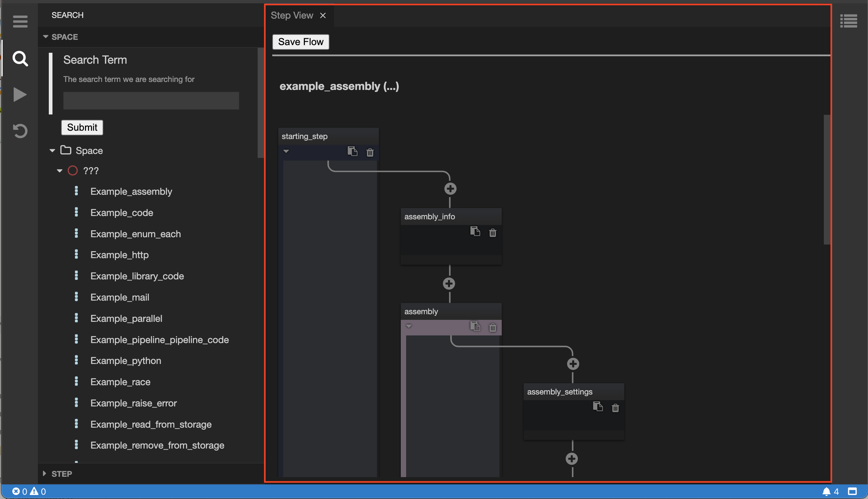This screenshot has height=499, width=868.
Task: Open Example_parallel flow
Action: tap(126, 319)
